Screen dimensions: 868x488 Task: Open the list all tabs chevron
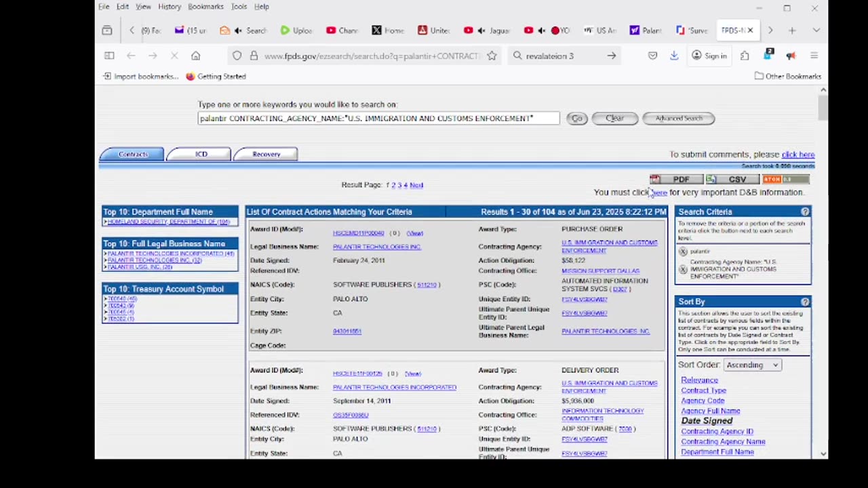click(x=816, y=30)
